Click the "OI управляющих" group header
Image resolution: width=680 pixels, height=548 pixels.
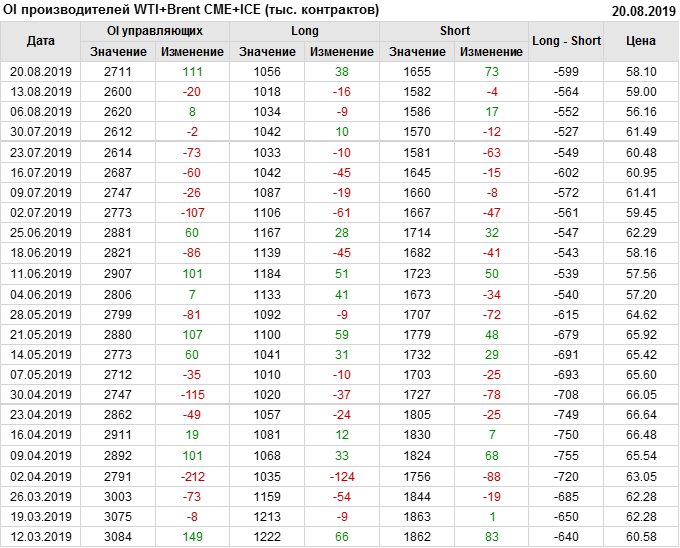click(155, 31)
